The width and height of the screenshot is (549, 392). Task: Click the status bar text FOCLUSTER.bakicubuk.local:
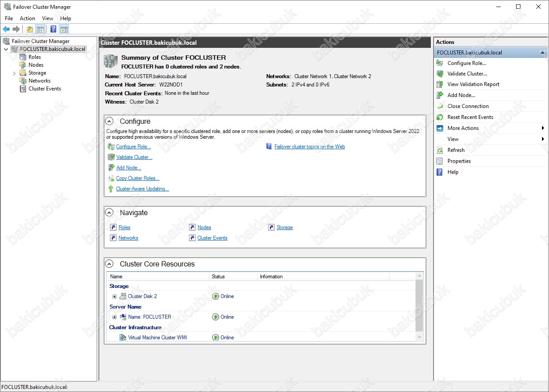35,387
